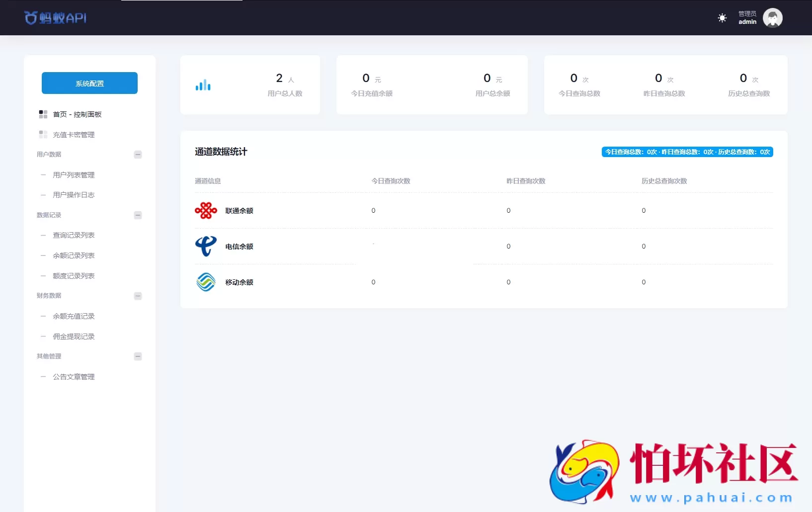Click the China Telecom 电信余额 channel logo
This screenshot has height=512, width=812.
tap(206, 246)
